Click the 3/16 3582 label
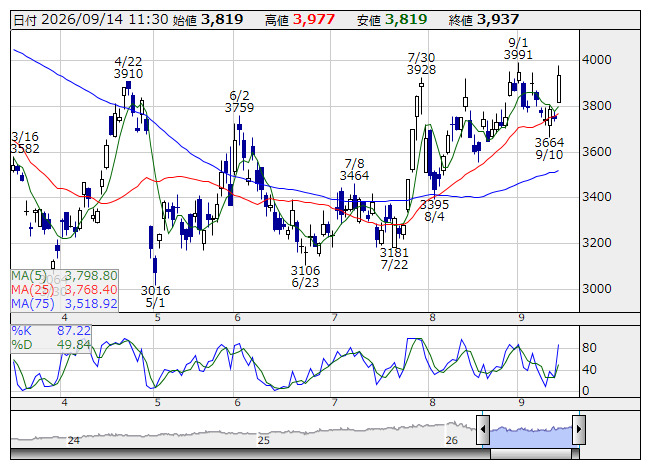Image resolution: width=653 pixels, height=470 pixels. (25, 142)
